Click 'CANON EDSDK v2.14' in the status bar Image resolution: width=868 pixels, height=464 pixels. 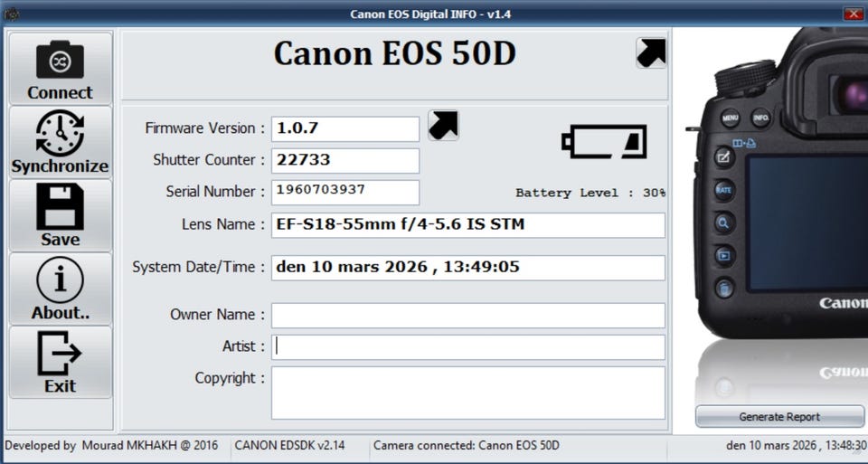pyautogui.click(x=289, y=445)
